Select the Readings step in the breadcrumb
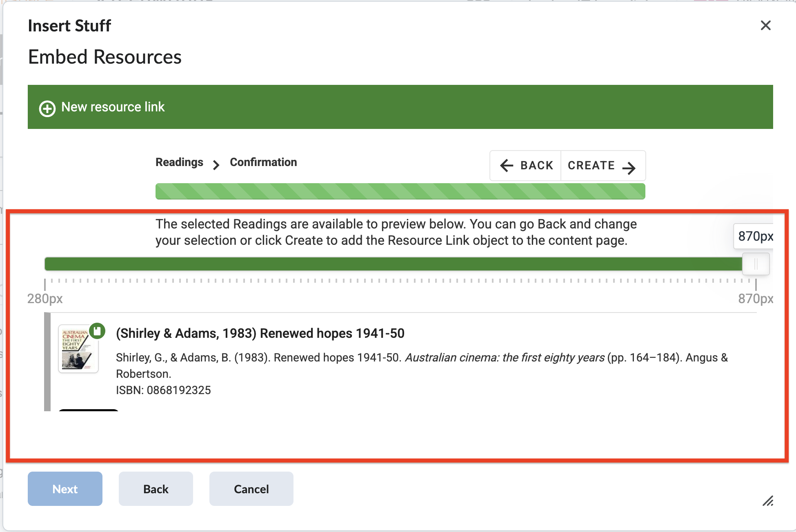Viewport: 796px width, 532px height. pos(179,162)
